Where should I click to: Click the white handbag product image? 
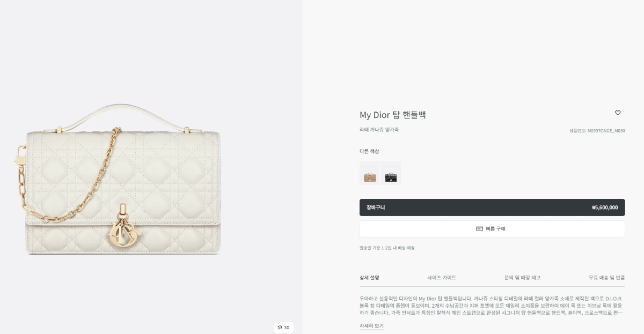123,182
